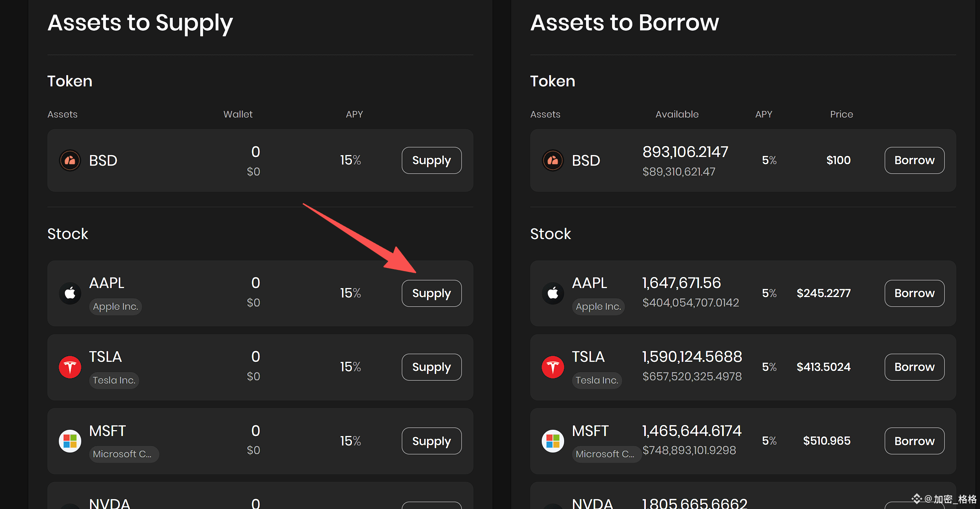Click the Tesla Inc. tag in borrow list
The width and height of the screenshot is (980, 509).
[597, 380]
